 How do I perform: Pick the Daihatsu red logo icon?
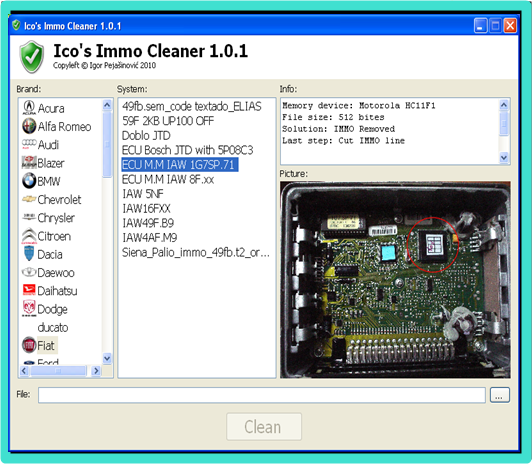29,290
